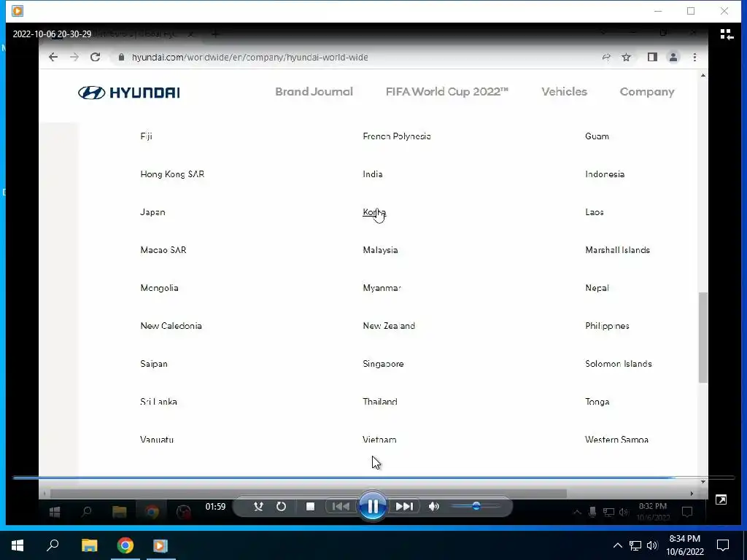Open Windows taskbar search
The height and width of the screenshot is (560, 747).
coord(53,545)
